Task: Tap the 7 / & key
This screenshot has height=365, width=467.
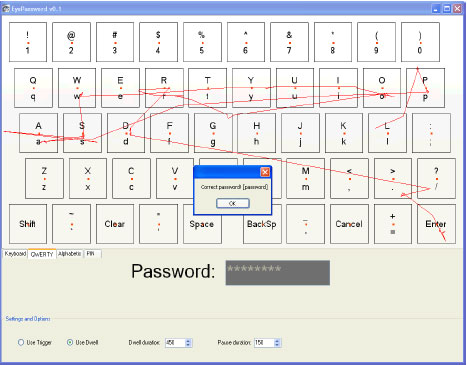Action: [x=289, y=42]
